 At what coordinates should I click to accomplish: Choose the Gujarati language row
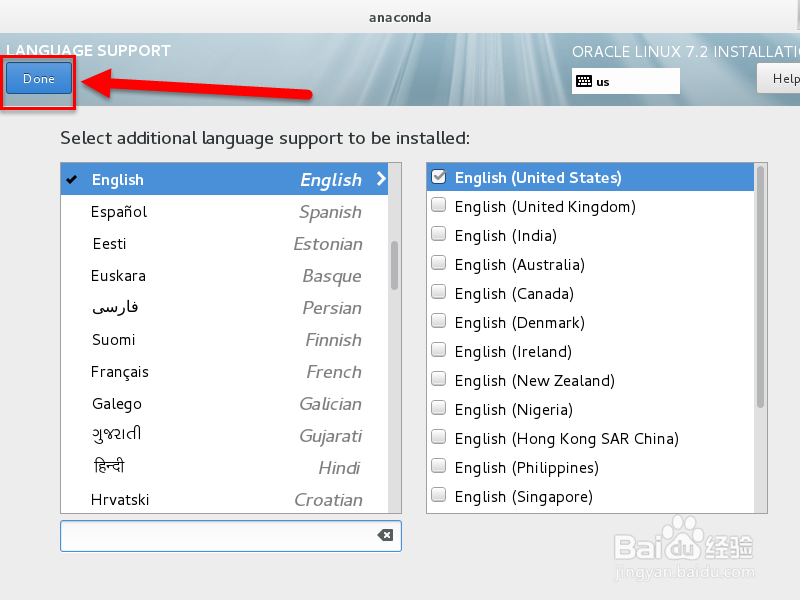tap(224, 436)
